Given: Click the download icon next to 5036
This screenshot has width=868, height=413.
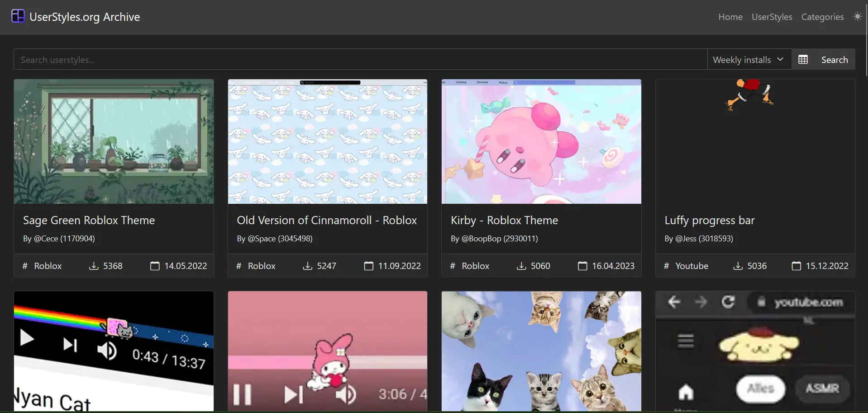Looking at the screenshot, I should 738,266.
